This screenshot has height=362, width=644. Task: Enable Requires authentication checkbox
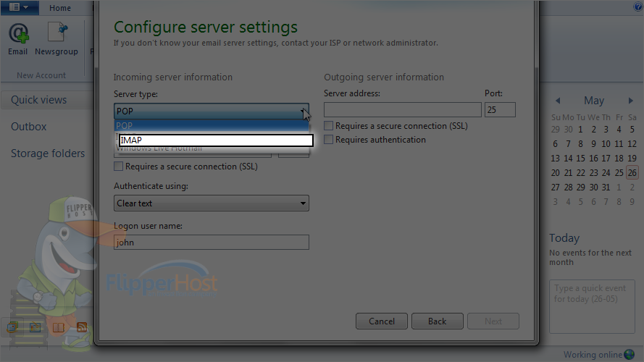(x=328, y=140)
